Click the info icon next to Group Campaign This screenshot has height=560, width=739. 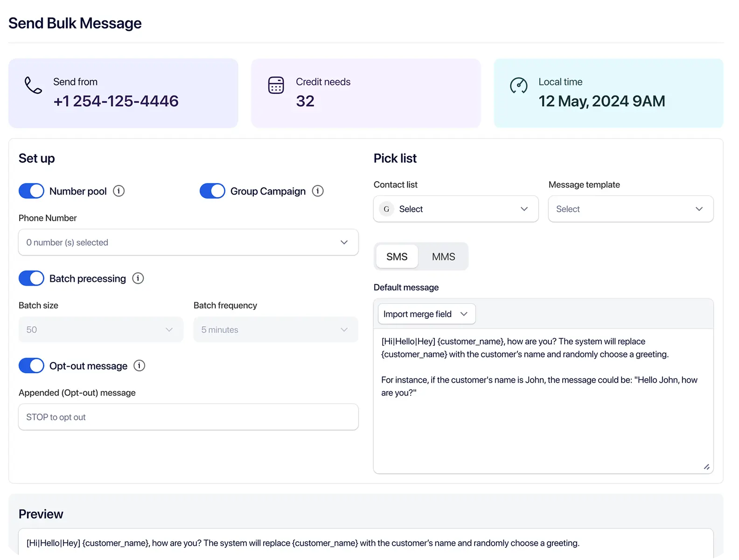click(x=318, y=191)
